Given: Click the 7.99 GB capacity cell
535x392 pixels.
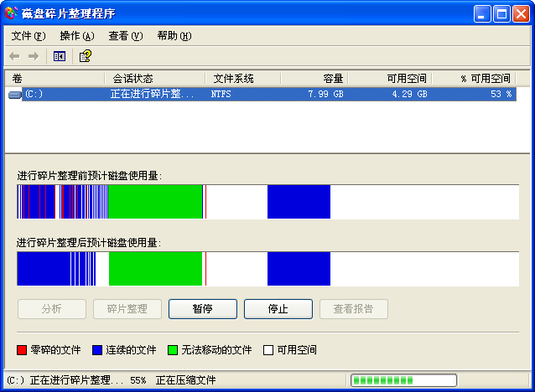Looking at the screenshot, I should pos(325,94).
